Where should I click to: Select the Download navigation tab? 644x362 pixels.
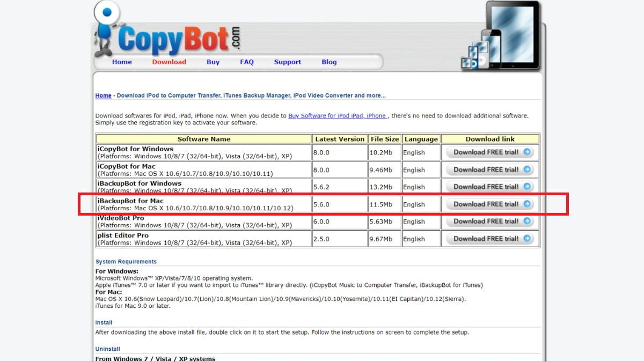169,62
